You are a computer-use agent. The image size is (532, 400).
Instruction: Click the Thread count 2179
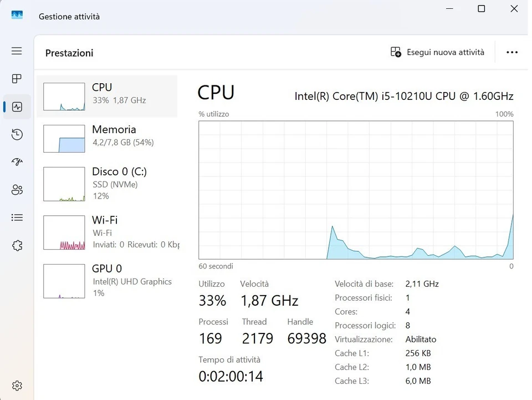[258, 338]
